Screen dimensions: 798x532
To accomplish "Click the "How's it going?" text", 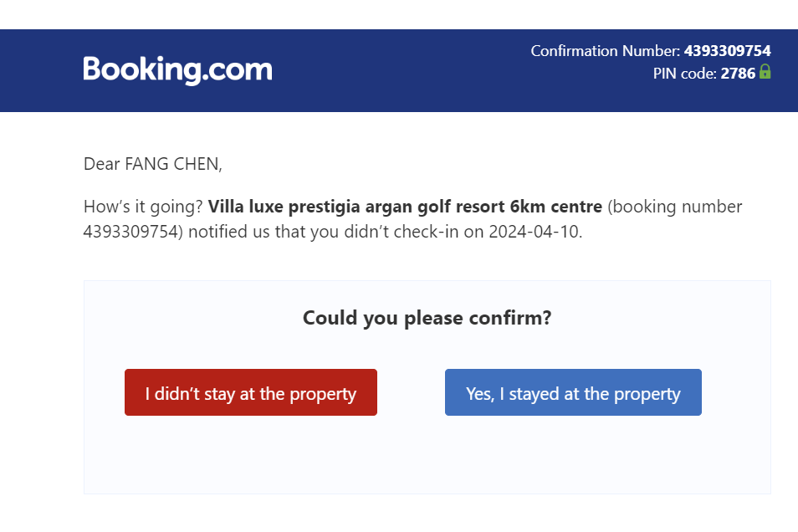I will [x=143, y=207].
